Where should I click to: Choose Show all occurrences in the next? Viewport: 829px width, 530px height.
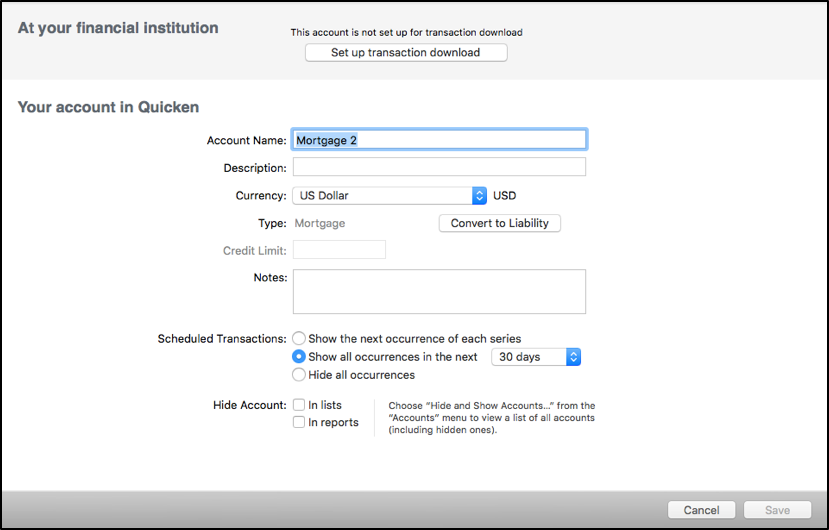299,357
